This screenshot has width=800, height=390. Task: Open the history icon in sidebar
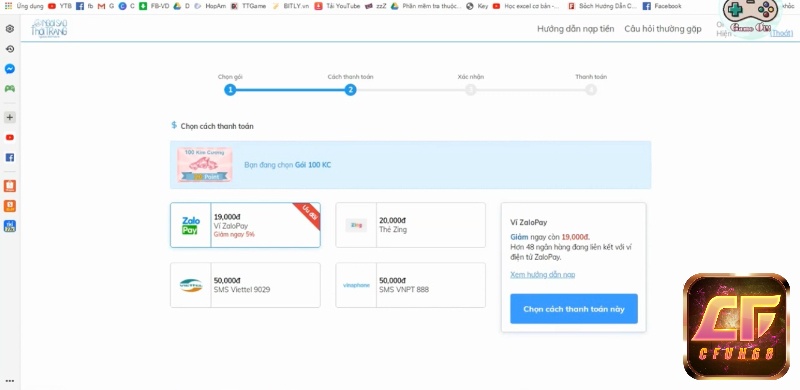(10, 49)
